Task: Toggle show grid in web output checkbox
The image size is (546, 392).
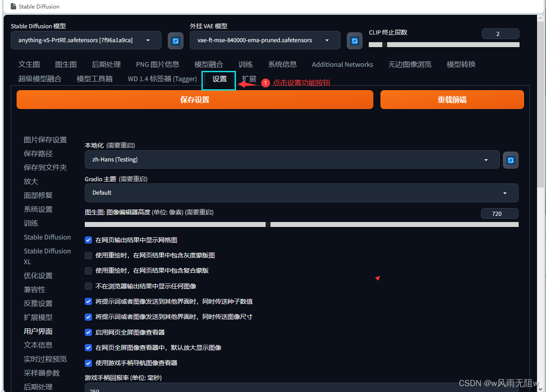Action: point(88,240)
